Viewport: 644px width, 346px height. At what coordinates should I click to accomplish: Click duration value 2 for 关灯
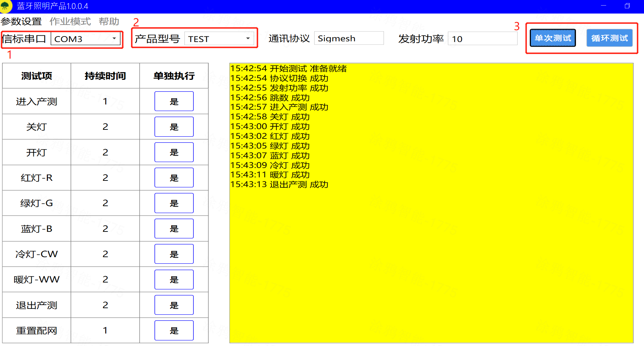[105, 127]
